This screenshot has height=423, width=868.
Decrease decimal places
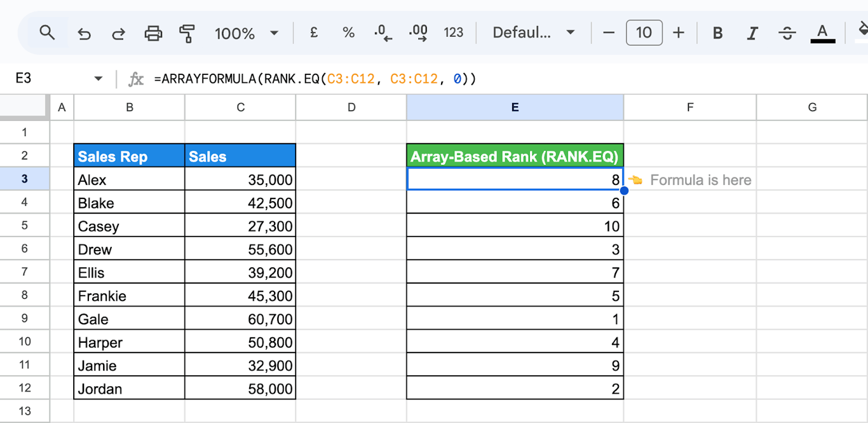383,33
